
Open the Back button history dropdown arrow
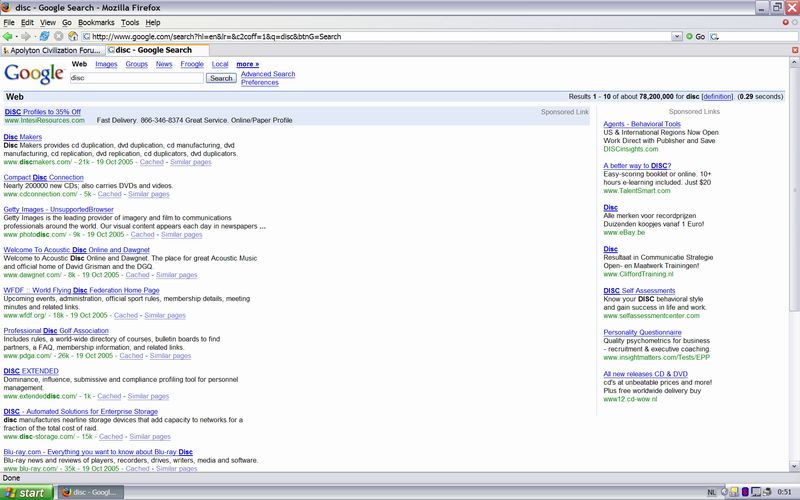pyautogui.click(x=17, y=36)
